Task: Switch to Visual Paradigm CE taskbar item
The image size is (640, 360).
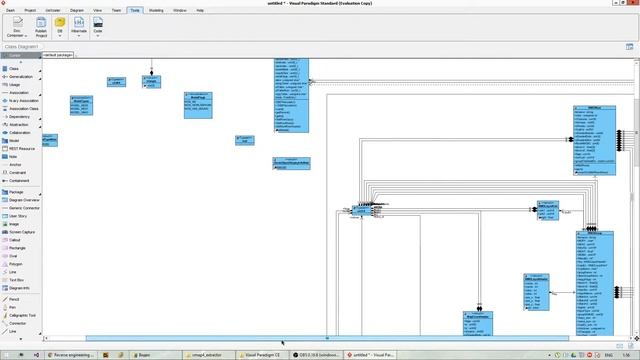Action: [x=262, y=355]
